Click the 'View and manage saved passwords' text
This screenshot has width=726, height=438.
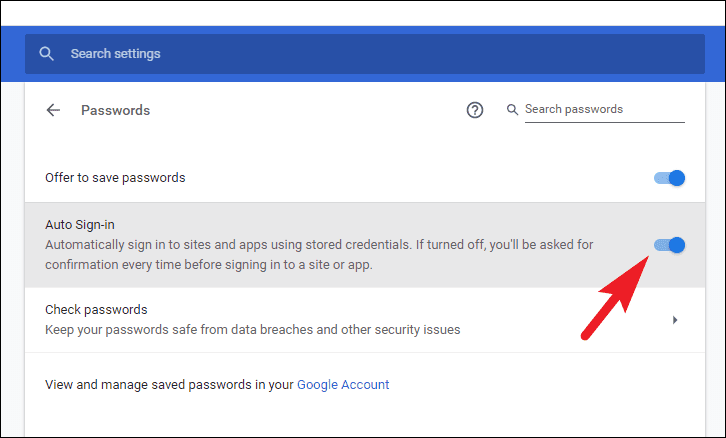coord(169,384)
